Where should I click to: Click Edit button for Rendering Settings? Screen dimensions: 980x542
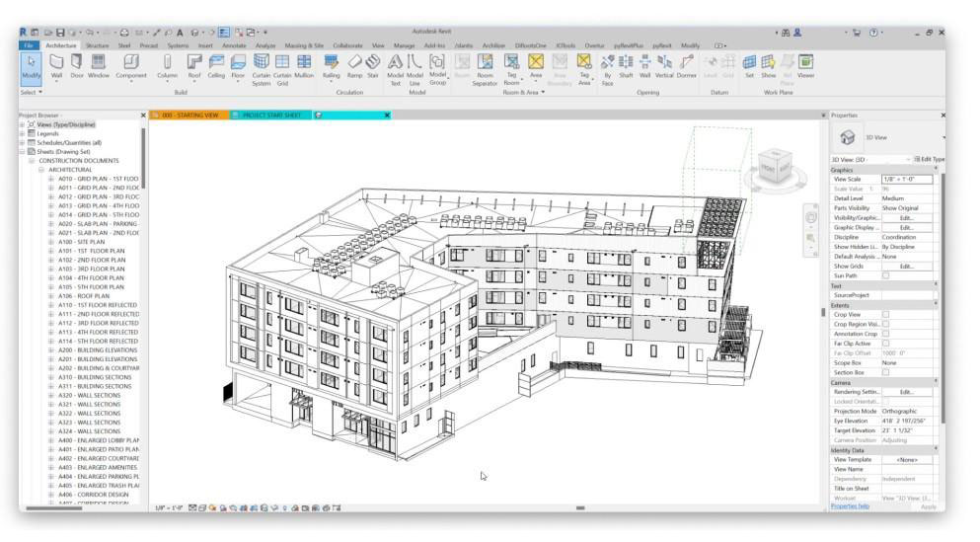click(906, 391)
